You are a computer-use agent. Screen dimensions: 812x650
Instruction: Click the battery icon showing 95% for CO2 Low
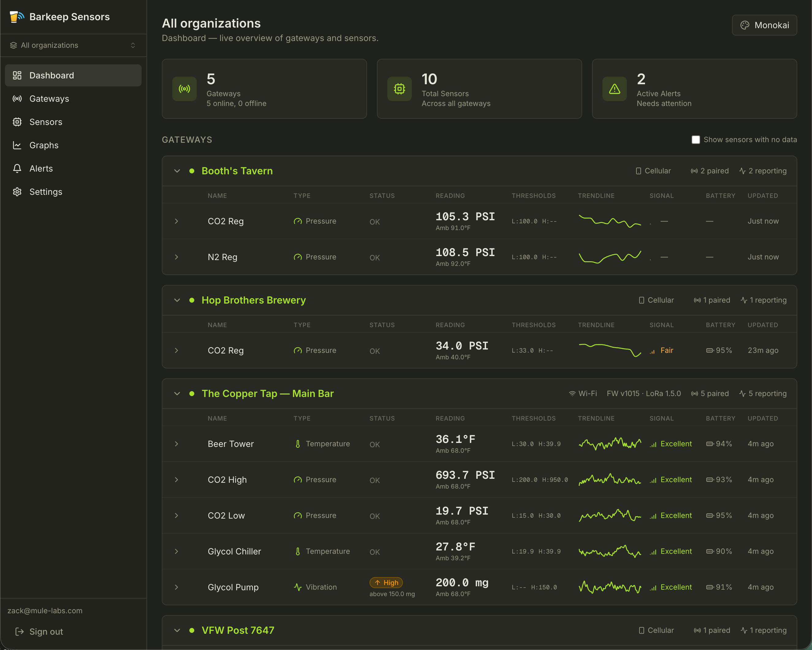[710, 516]
